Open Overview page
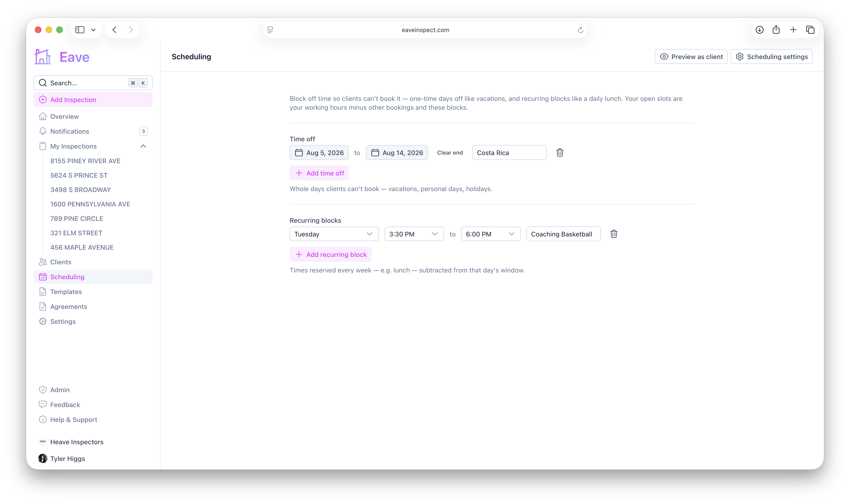Viewport: 850px width, 504px height. point(93,116)
